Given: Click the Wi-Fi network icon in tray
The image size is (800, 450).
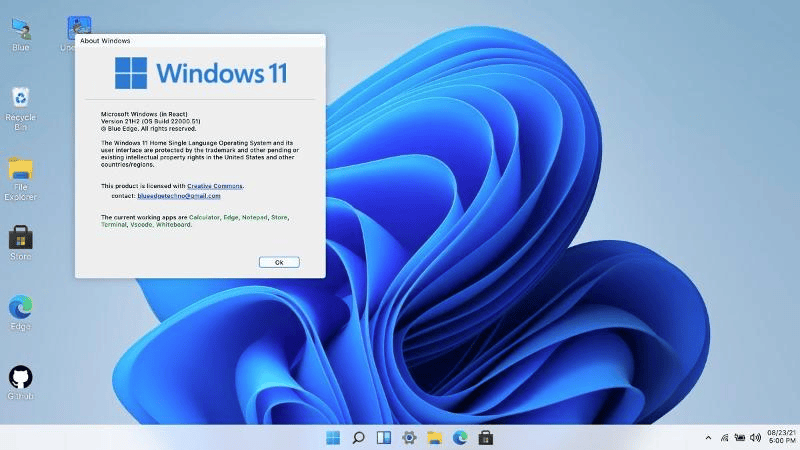Looking at the screenshot, I should point(724,438).
